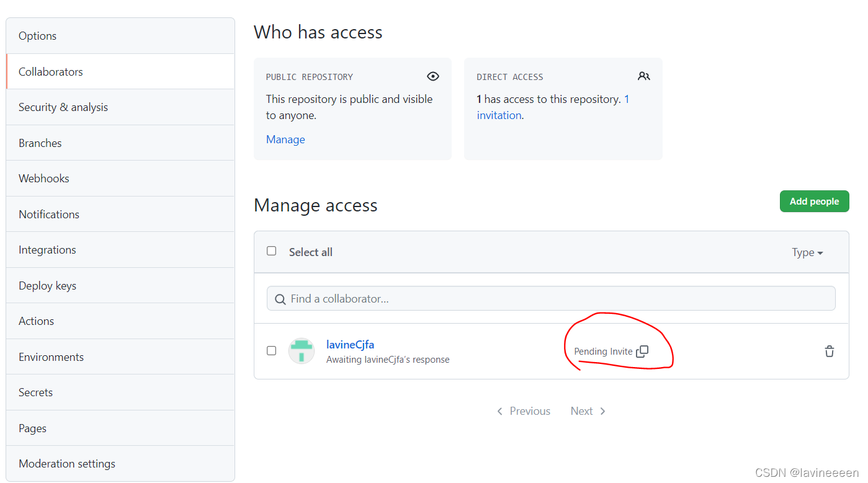Open Notifications settings
The image size is (868, 483).
tap(120, 214)
